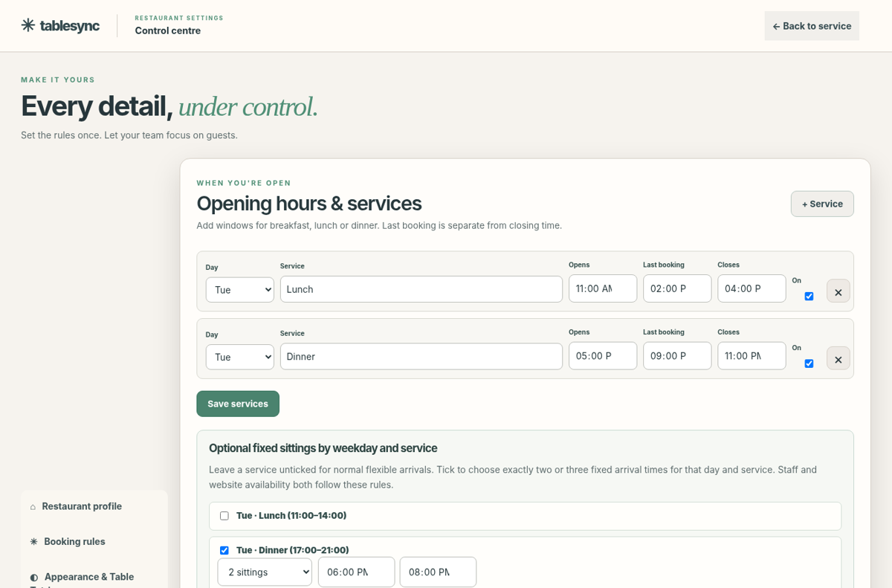Click the Restaurant profile home icon
This screenshot has height=588, width=892.
coord(33,507)
